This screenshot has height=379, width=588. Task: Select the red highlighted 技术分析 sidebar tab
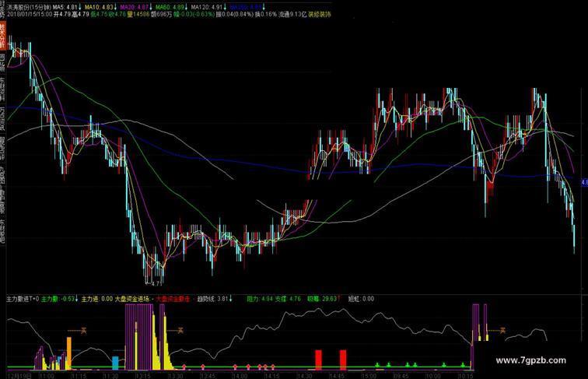(x=2, y=35)
